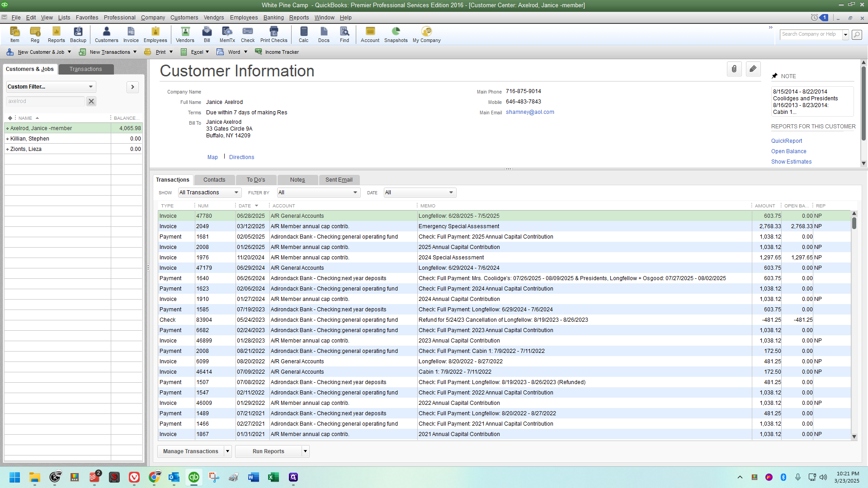Switch to the Contacts tab

[214, 180]
